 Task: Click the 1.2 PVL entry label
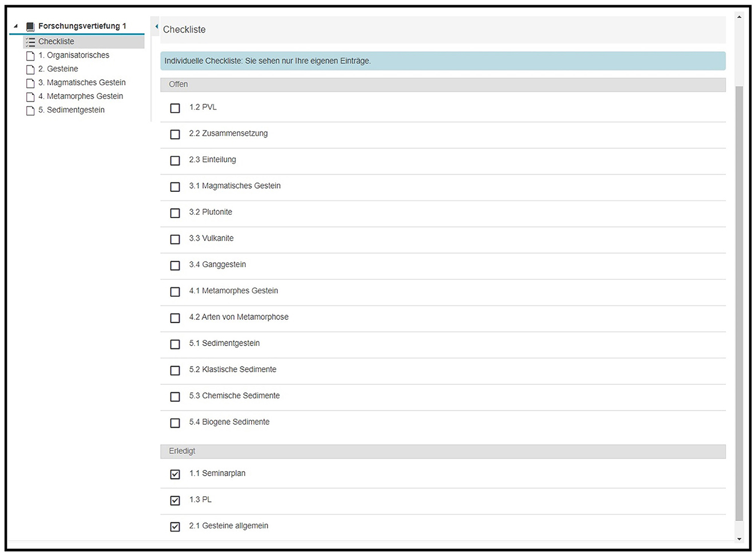point(203,107)
